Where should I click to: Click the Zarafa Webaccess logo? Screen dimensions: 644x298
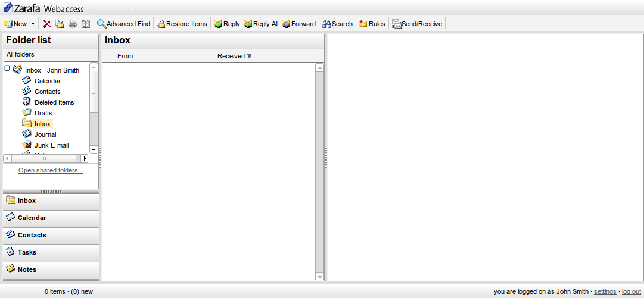coord(43,8)
